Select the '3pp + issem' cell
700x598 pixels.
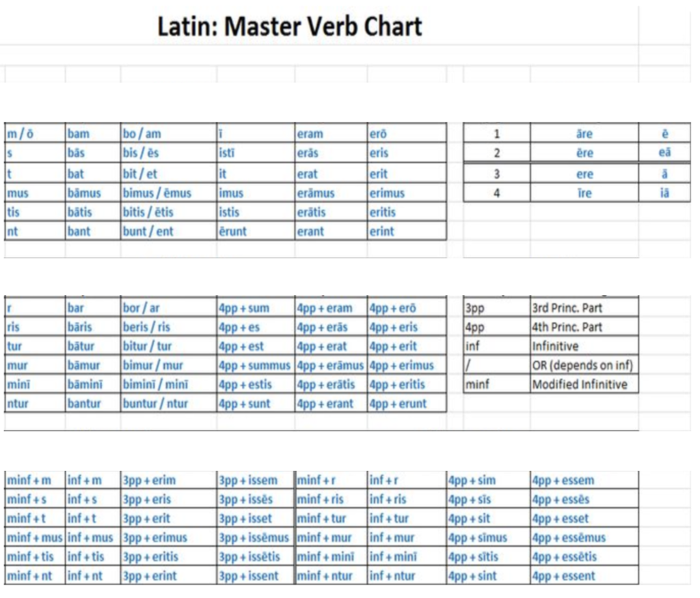coord(256,480)
